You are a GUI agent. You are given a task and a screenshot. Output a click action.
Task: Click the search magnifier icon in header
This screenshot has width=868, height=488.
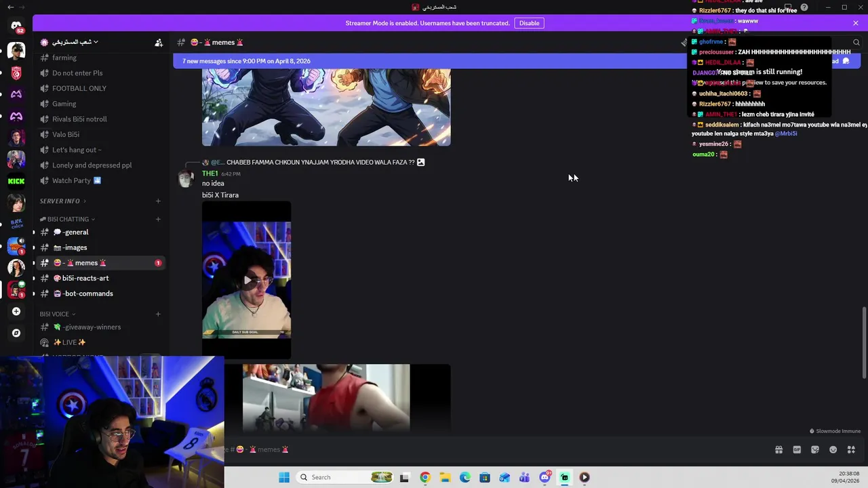pyautogui.click(x=856, y=42)
